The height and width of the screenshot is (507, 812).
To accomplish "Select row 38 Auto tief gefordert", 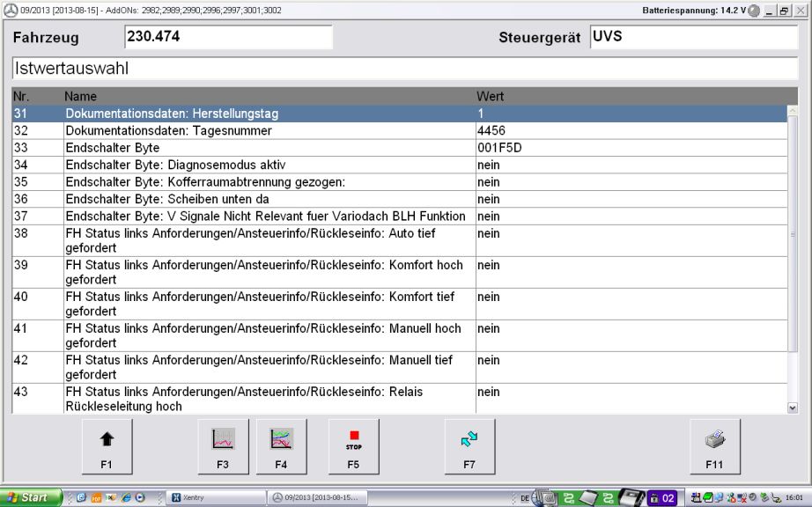I will point(400,240).
